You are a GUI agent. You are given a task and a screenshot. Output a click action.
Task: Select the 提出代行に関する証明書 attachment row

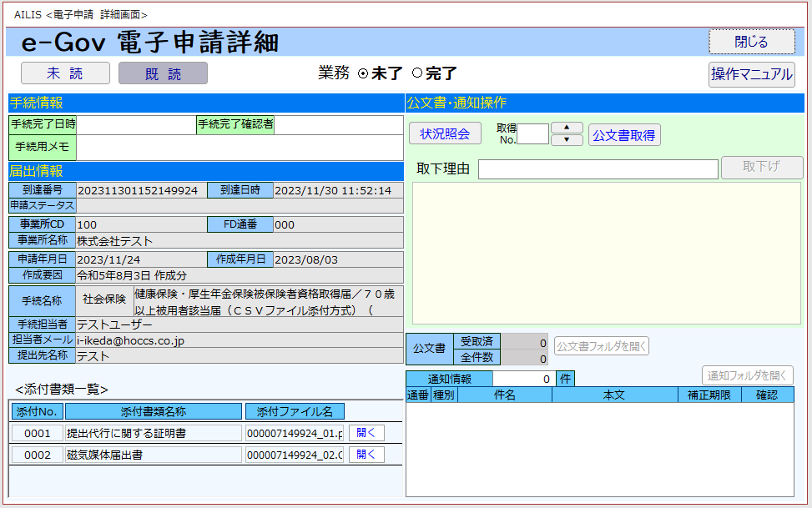pyautogui.click(x=153, y=433)
